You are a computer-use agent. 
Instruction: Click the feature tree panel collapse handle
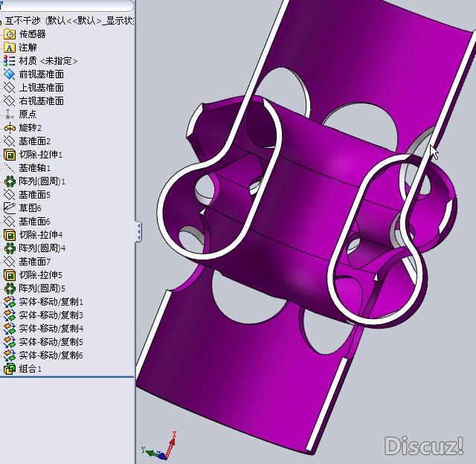coord(138,231)
